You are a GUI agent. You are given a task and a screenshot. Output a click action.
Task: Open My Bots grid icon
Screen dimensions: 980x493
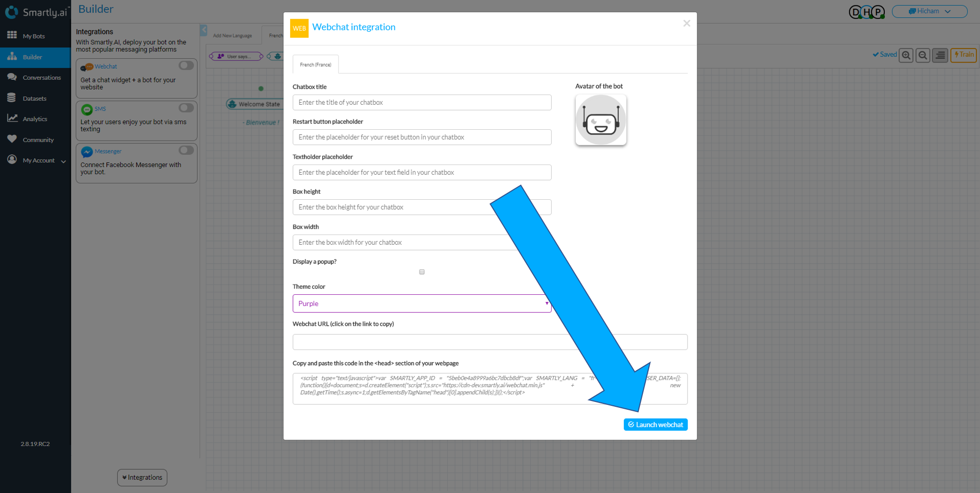[12, 35]
